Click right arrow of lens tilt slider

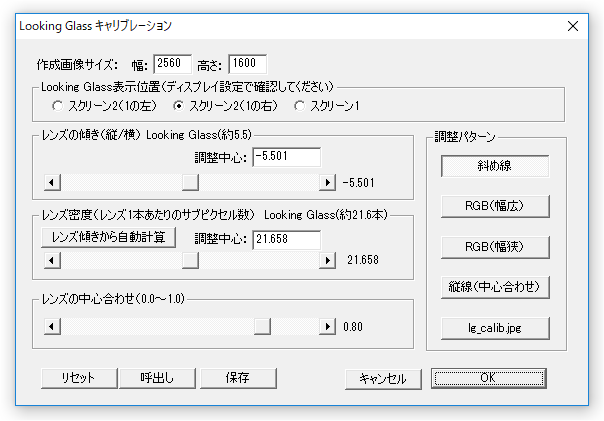tap(327, 182)
